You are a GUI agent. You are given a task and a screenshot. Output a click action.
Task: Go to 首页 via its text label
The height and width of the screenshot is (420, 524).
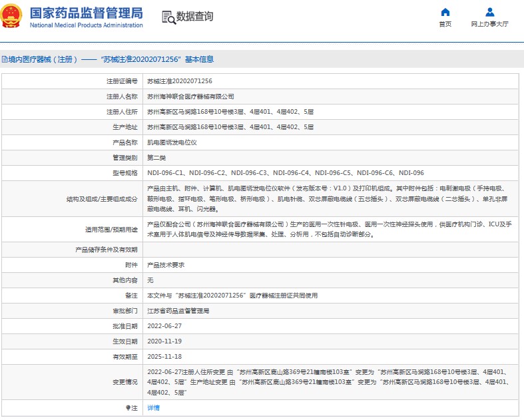(x=445, y=24)
